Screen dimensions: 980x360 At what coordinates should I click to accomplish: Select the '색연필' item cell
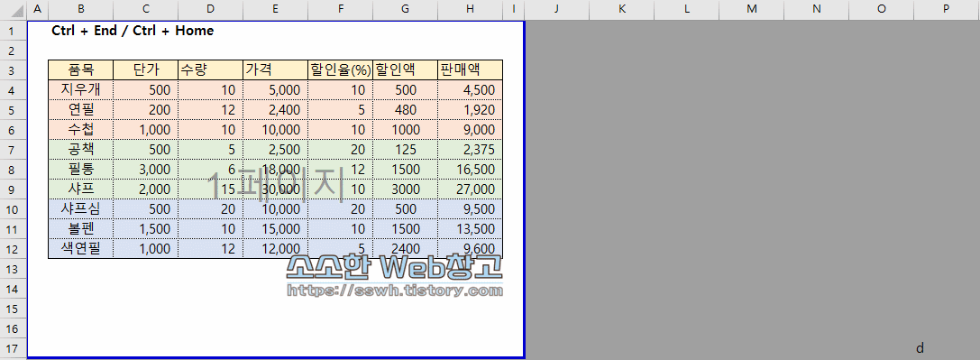click(x=80, y=249)
